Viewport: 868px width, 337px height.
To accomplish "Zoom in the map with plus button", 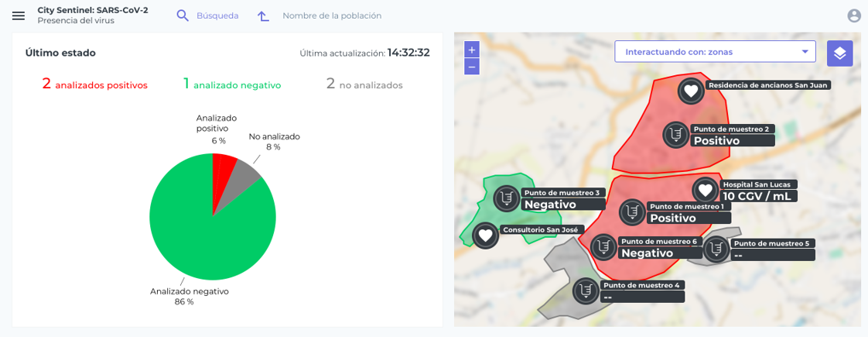I will 472,50.
